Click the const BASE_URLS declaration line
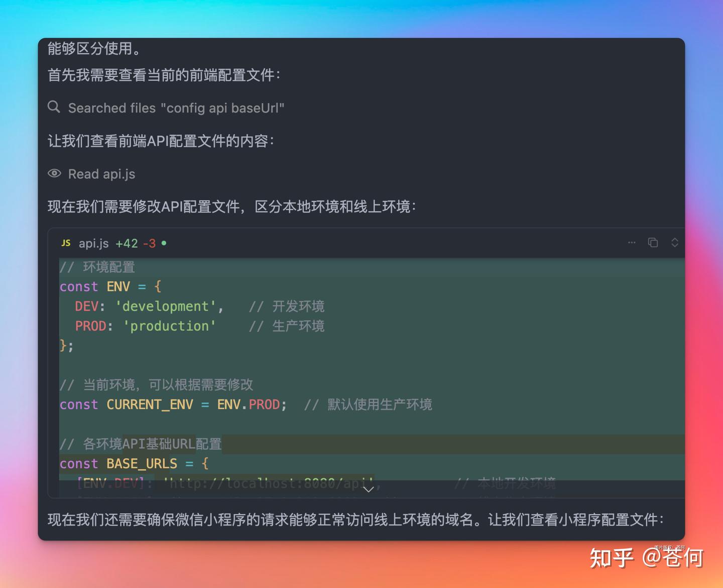This screenshot has height=588, width=723. (134, 464)
